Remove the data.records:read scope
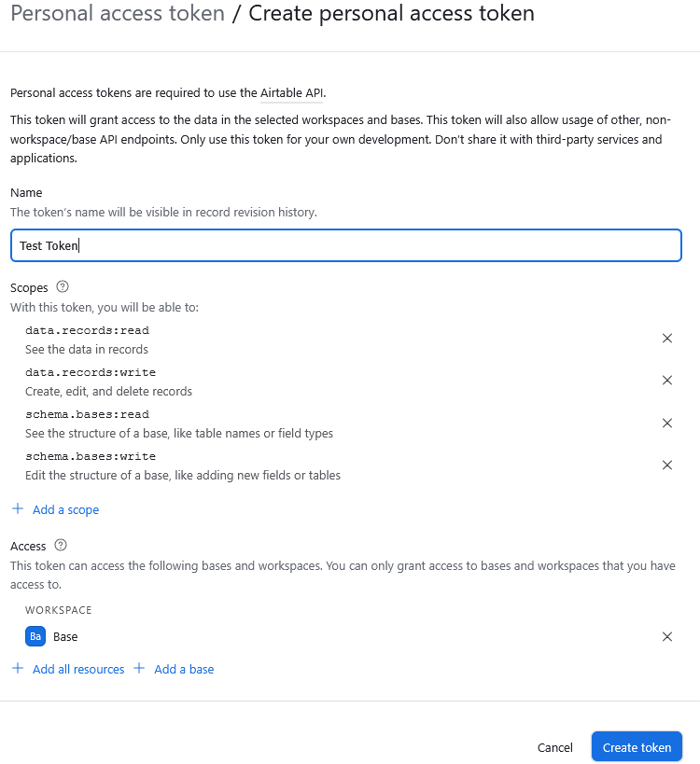The image size is (700, 764). point(667,339)
